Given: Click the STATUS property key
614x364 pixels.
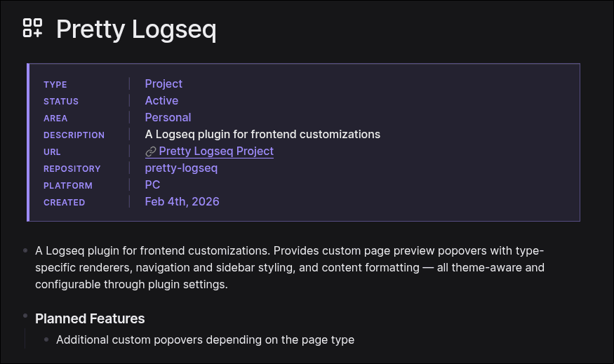Looking at the screenshot, I should click(x=61, y=102).
